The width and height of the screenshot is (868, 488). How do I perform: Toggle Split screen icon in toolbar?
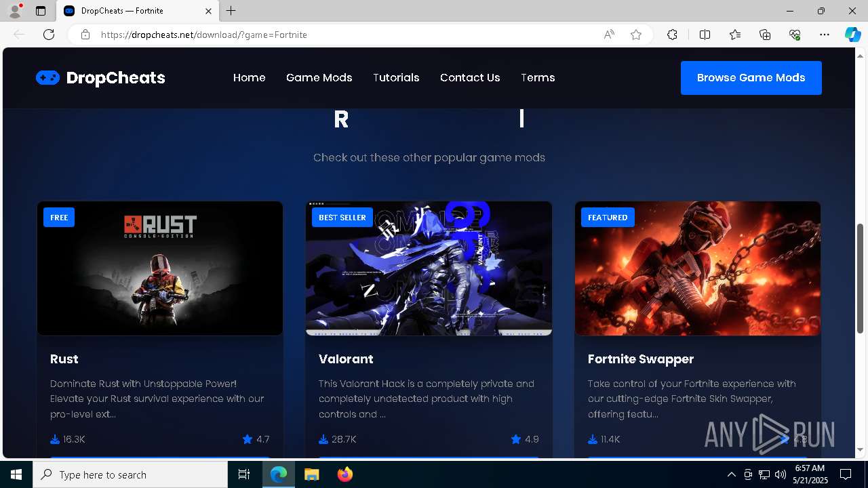[705, 35]
